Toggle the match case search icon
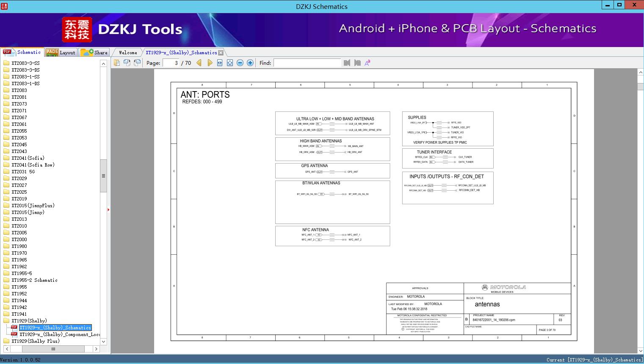Screen dimensions: 644x364 coord(368,63)
